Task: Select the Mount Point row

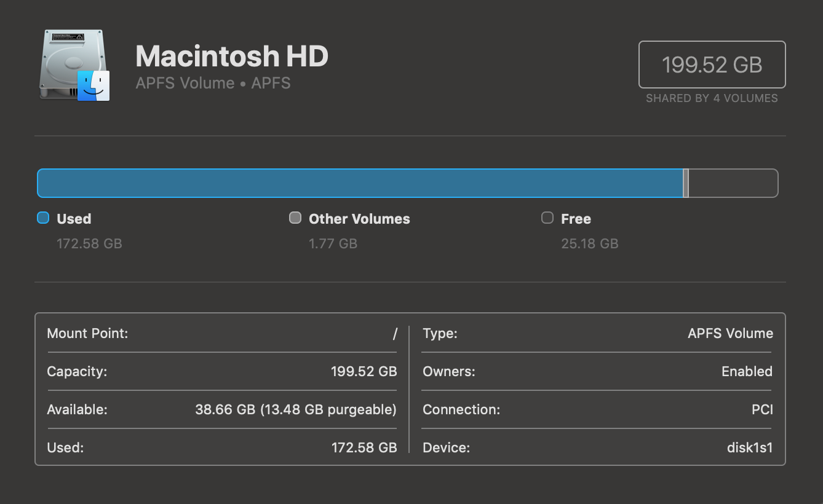Action: point(221,334)
